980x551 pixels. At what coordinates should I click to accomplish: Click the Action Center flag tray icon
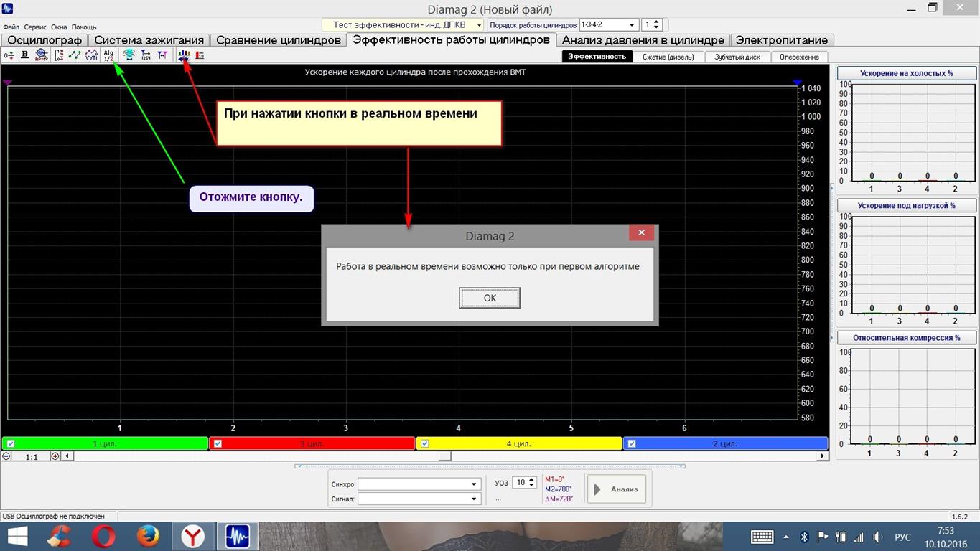pyautogui.click(x=823, y=537)
